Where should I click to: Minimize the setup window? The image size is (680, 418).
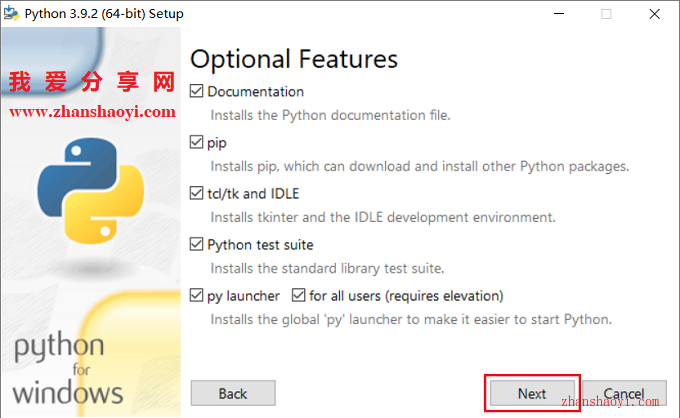[559, 14]
